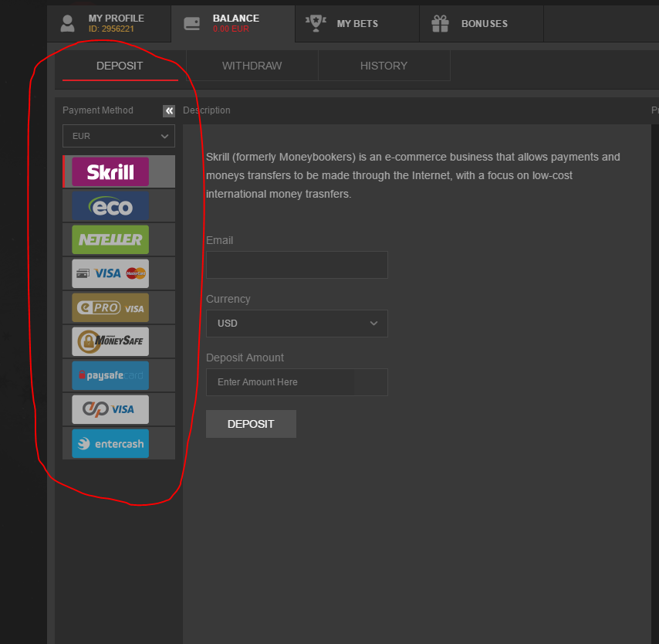Click the Bonuses gift icon
This screenshot has height=644, width=659.
(440, 24)
